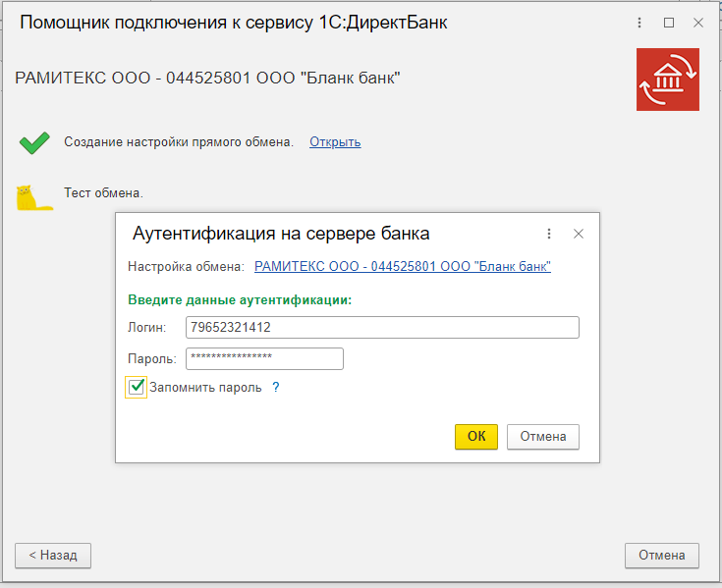Click the yellow cat exchange test icon
Image resolution: width=722 pixels, height=588 pixels.
[x=34, y=196]
